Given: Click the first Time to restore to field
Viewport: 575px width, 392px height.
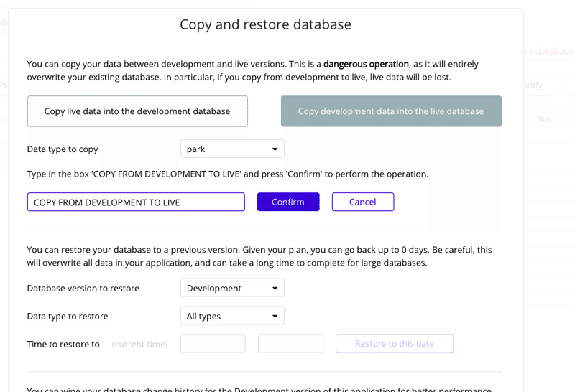Looking at the screenshot, I should point(213,344).
